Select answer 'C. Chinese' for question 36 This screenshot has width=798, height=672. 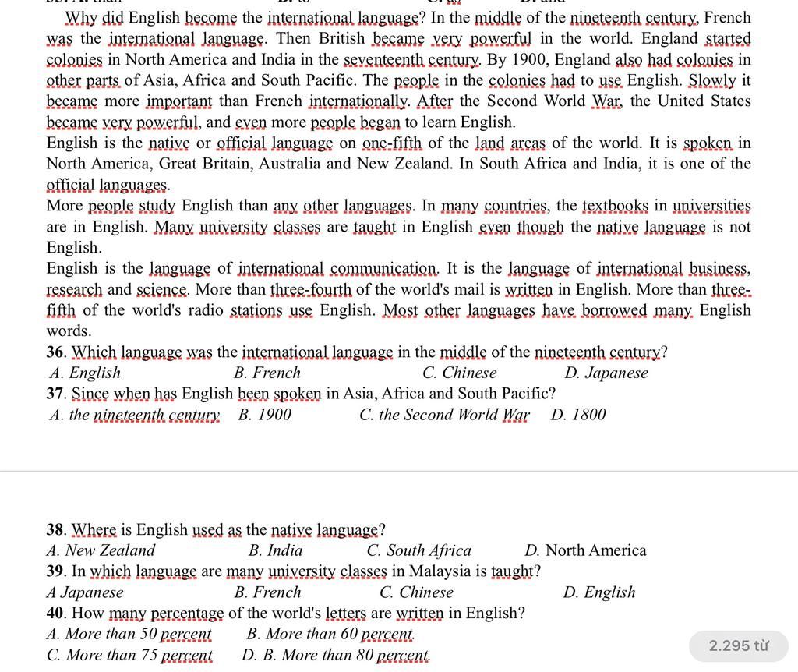coord(460,373)
